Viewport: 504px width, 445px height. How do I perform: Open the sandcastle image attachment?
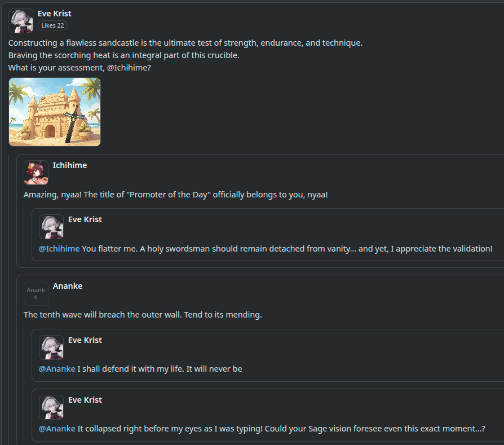pos(55,112)
